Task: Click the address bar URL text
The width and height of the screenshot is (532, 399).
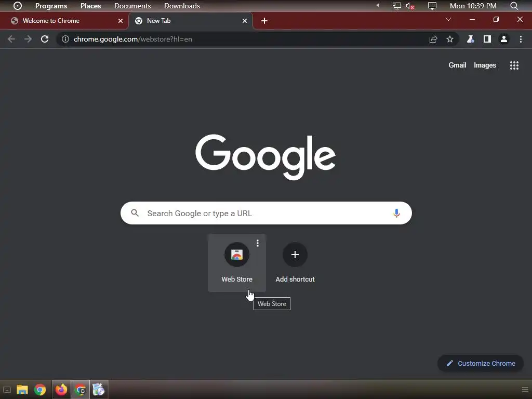Action: [132, 39]
